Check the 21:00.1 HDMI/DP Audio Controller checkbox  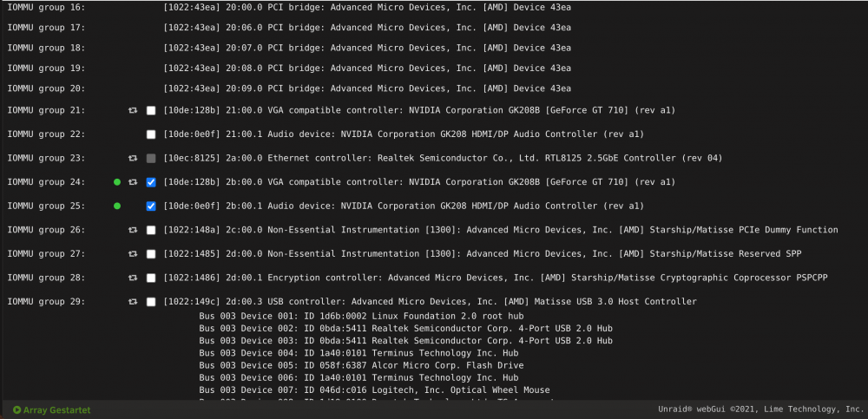click(150, 134)
